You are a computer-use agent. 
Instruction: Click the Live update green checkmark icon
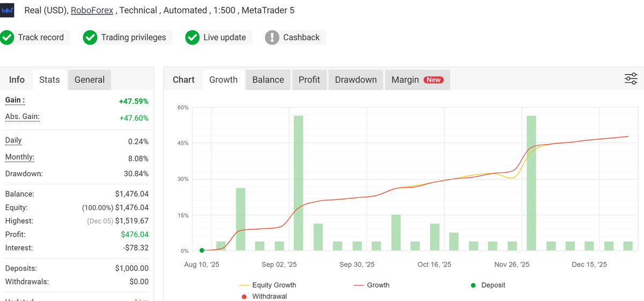[x=192, y=38]
